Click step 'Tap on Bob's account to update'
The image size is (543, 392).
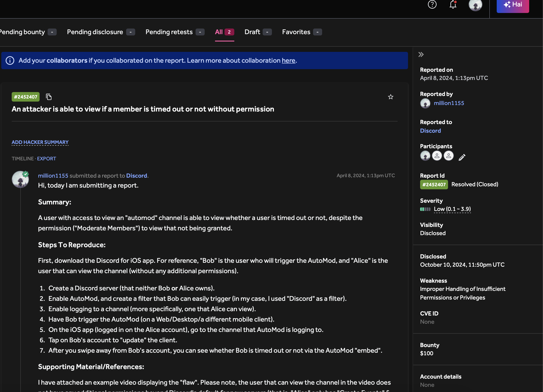113,340
